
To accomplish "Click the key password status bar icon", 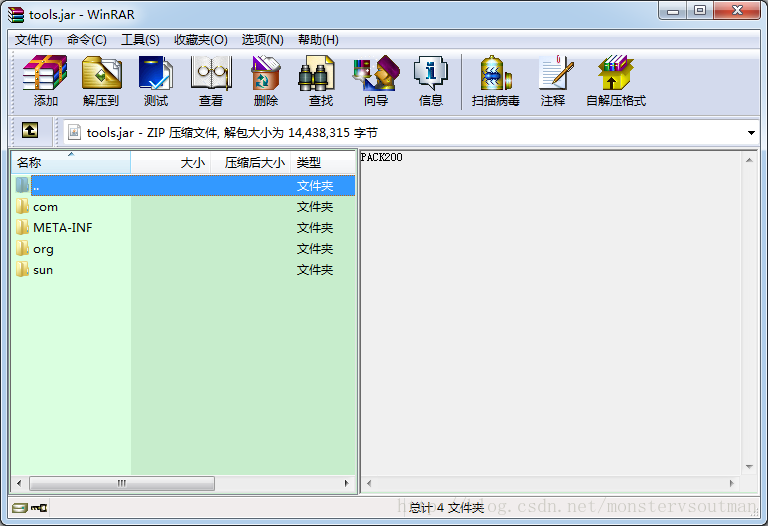I will coord(39,508).
